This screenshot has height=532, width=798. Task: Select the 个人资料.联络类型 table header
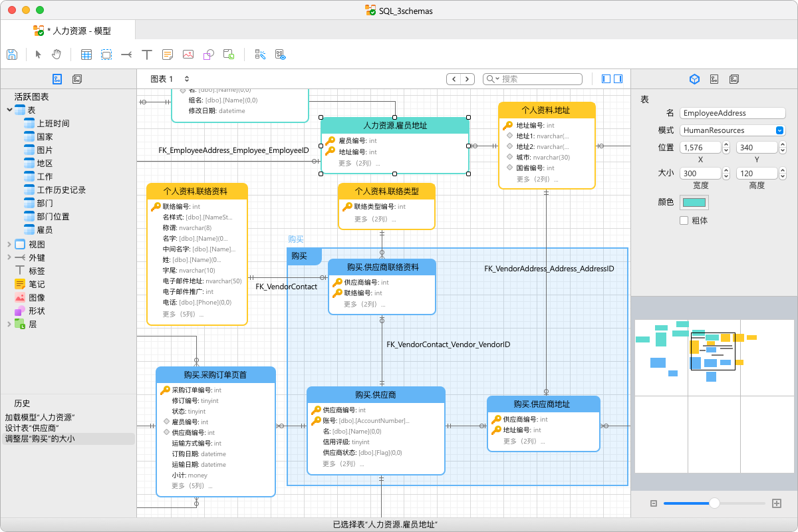[386, 191]
